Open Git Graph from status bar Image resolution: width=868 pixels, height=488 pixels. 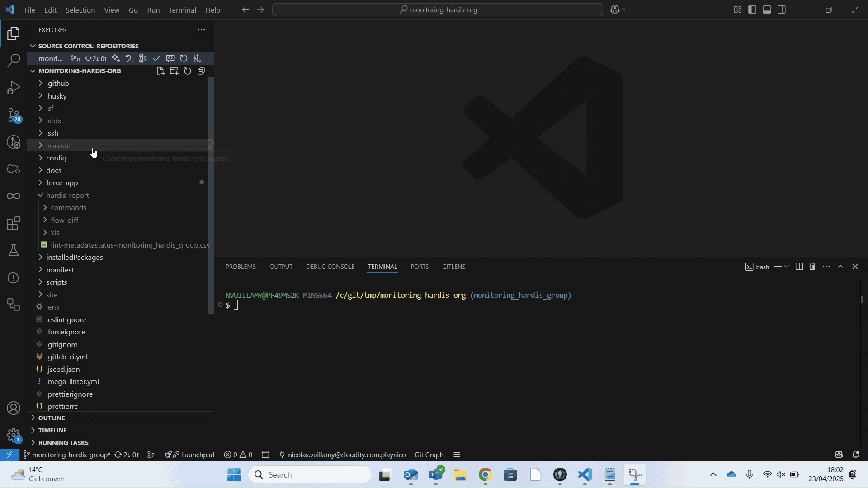(x=429, y=455)
